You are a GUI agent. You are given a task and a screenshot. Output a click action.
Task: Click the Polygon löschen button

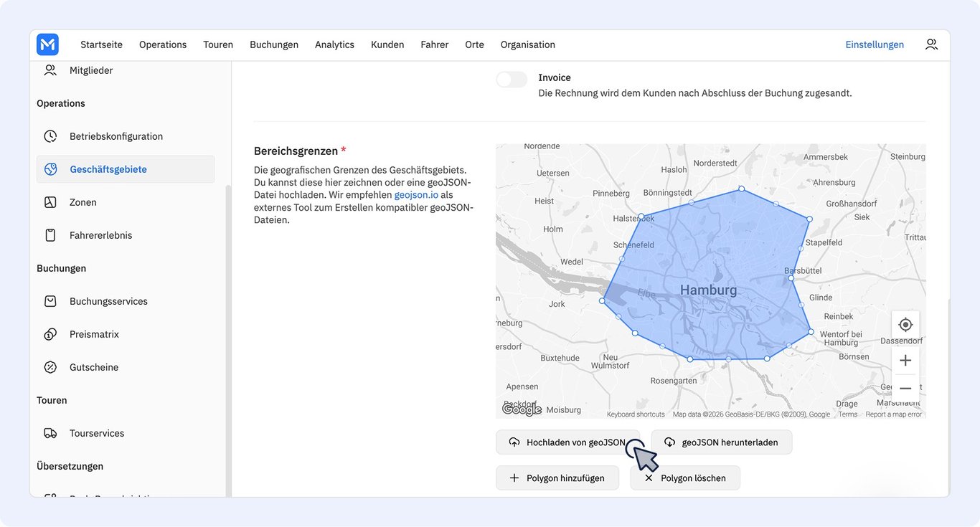[685, 478]
